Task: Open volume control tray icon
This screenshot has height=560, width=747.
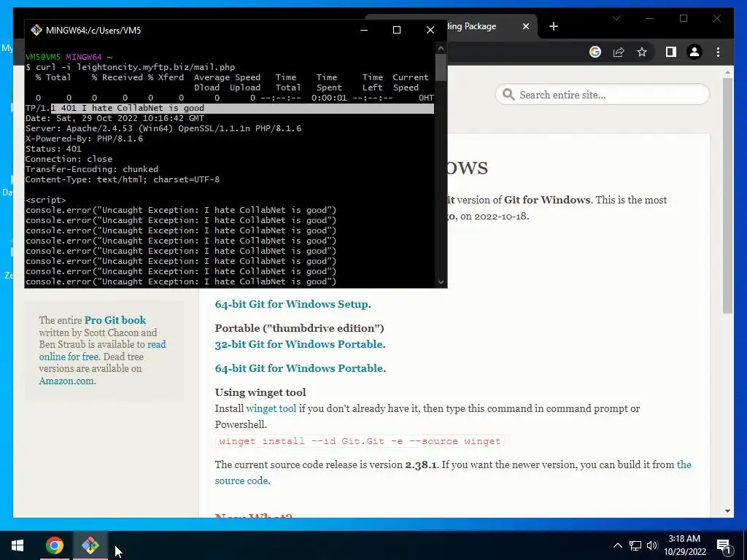Action: pyautogui.click(x=652, y=545)
